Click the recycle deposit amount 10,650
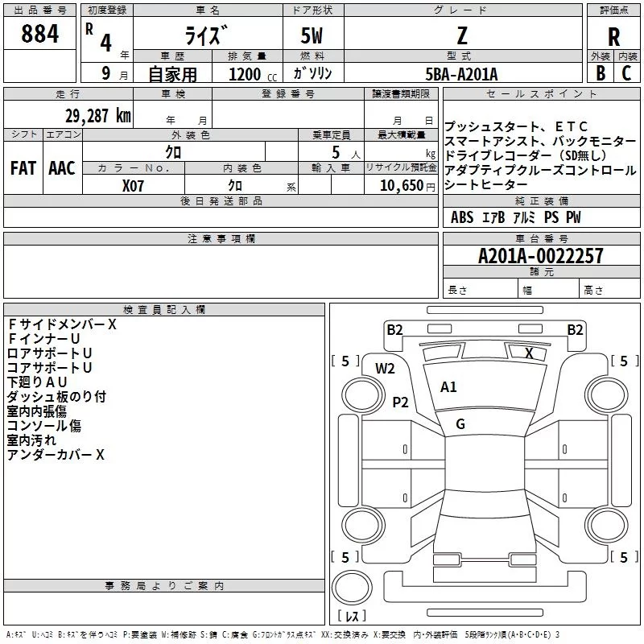 (400, 185)
